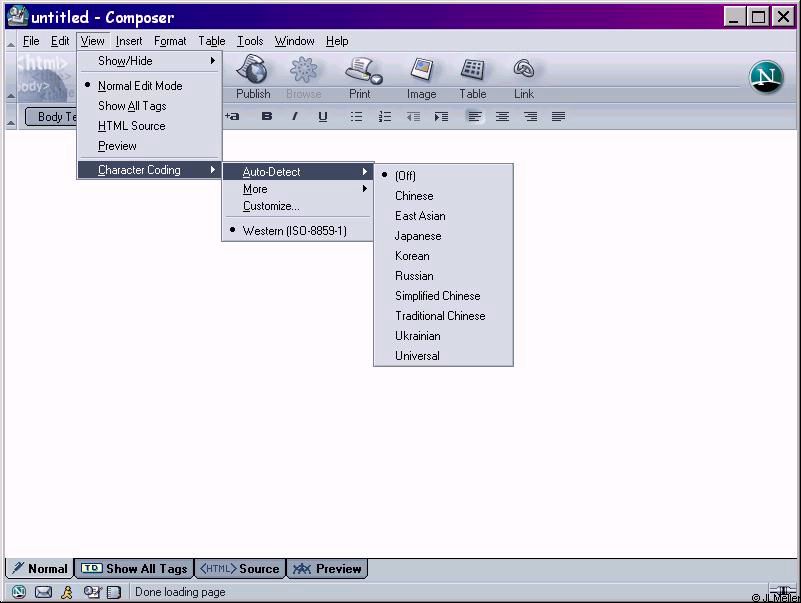Open Body Text paragraph format dropdown
801x603 pixels.
[x=51, y=117]
